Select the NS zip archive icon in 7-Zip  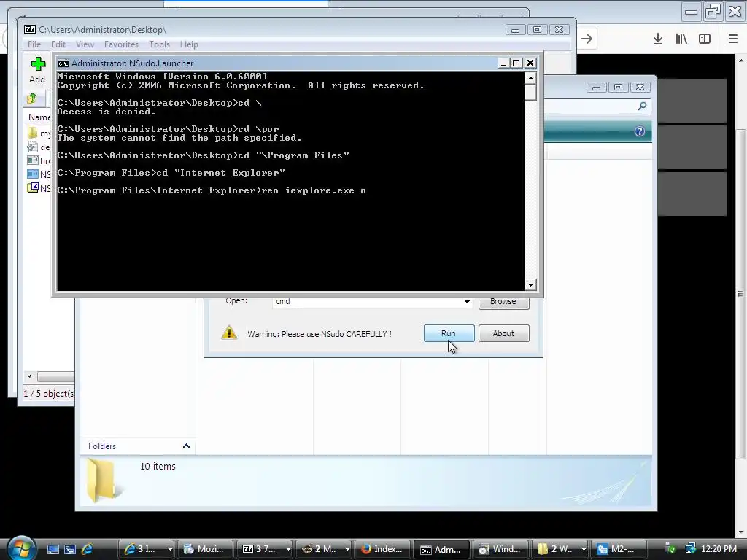32,187
